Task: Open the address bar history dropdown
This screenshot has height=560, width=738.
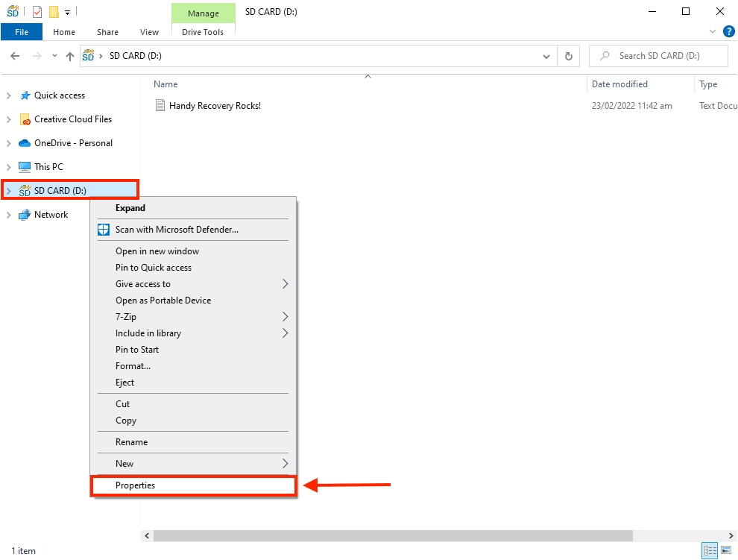Action: [x=546, y=56]
